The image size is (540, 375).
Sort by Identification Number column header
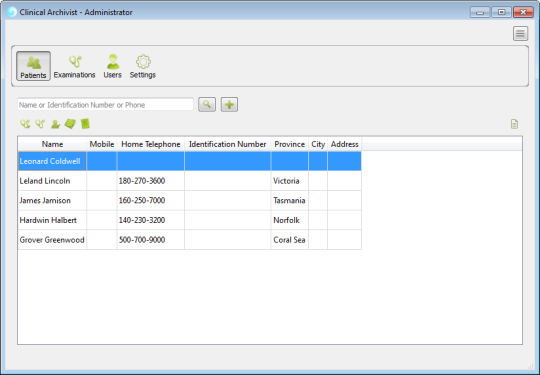click(228, 144)
